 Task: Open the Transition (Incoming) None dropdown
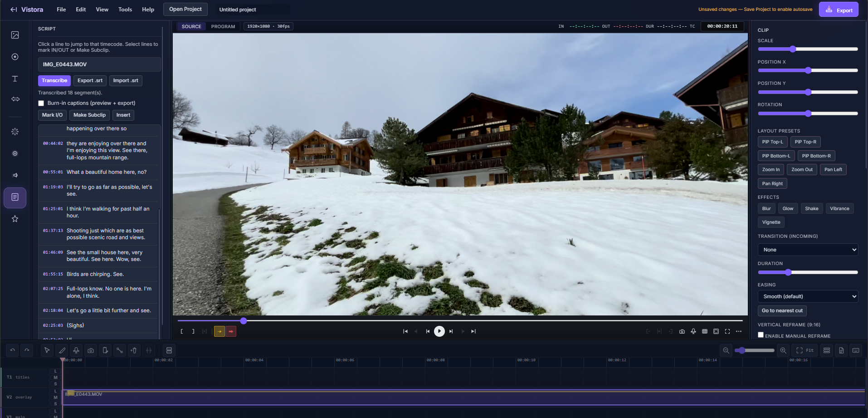pyautogui.click(x=808, y=250)
